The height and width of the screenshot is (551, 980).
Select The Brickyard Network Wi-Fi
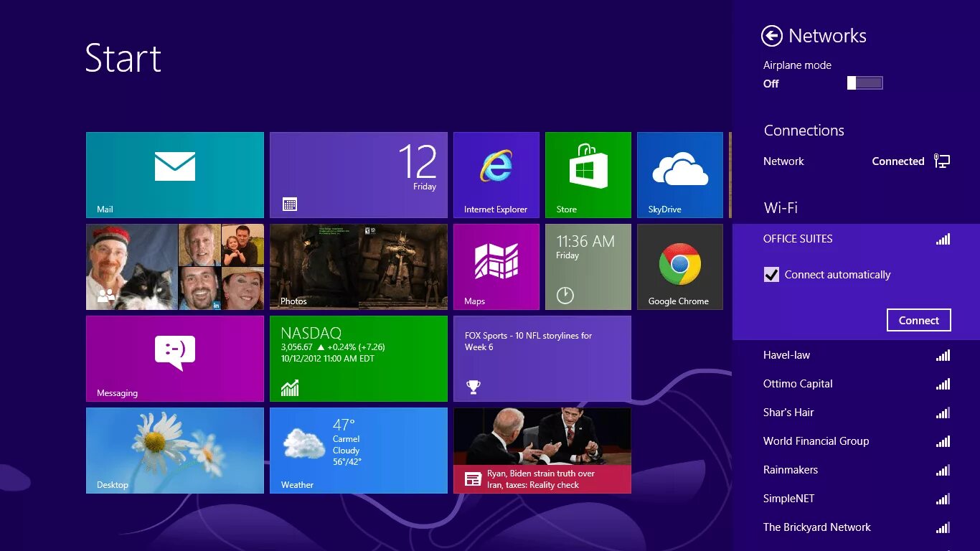(857, 527)
